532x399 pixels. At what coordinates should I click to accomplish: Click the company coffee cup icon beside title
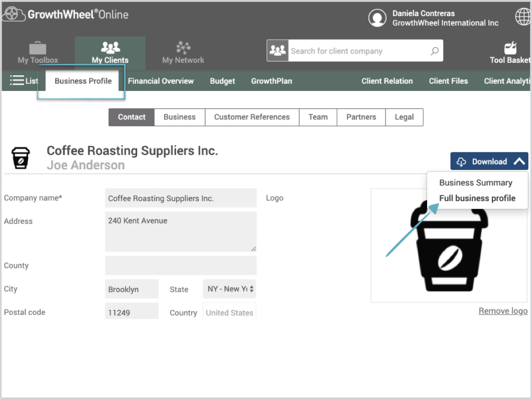[x=21, y=158]
